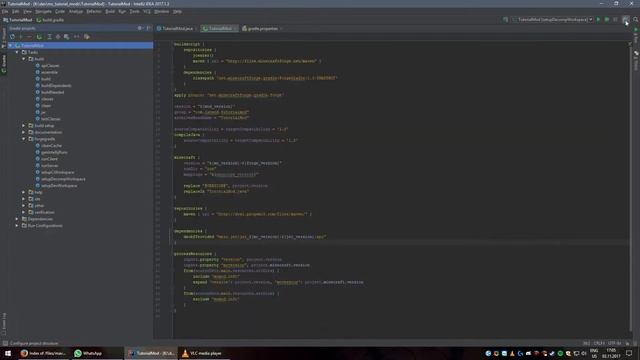Screen dimensions: 640x360
Task: Refresh all Gradle projects icon
Action: pyautogui.click(x=12, y=37)
